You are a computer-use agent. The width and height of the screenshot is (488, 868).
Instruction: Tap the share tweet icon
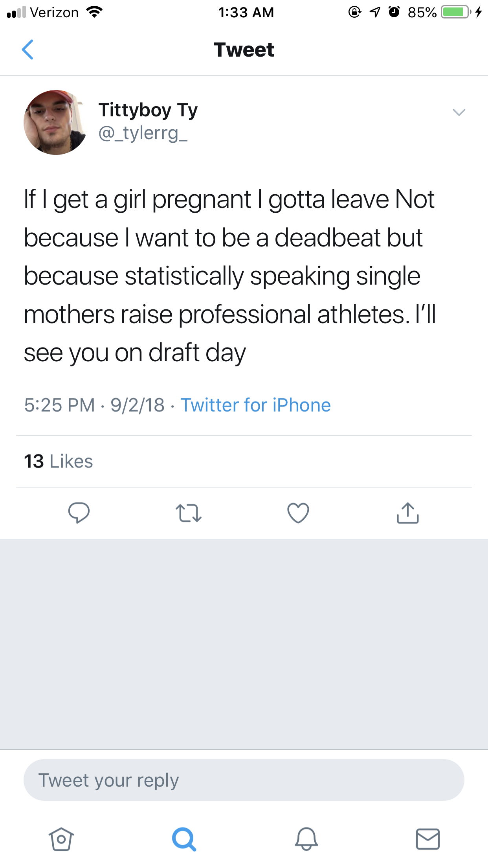tap(408, 513)
